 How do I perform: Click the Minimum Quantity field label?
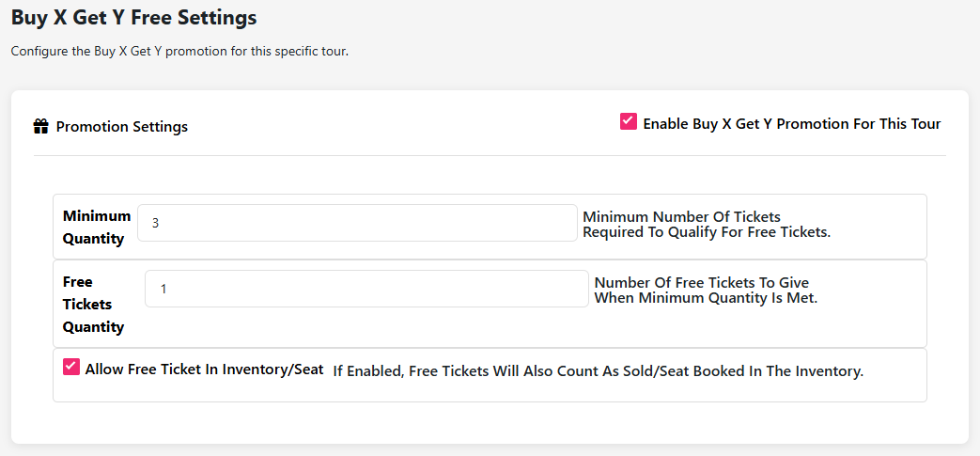96,228
